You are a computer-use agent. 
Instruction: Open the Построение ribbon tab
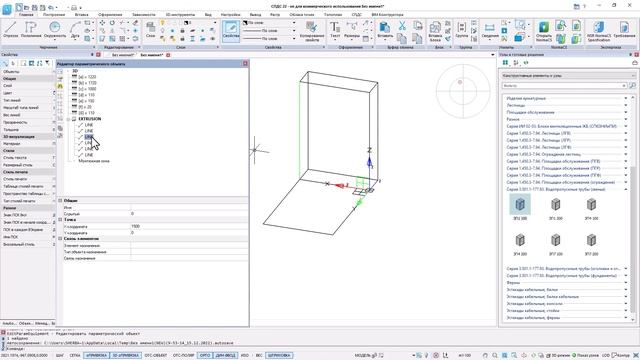pos(54,15)
